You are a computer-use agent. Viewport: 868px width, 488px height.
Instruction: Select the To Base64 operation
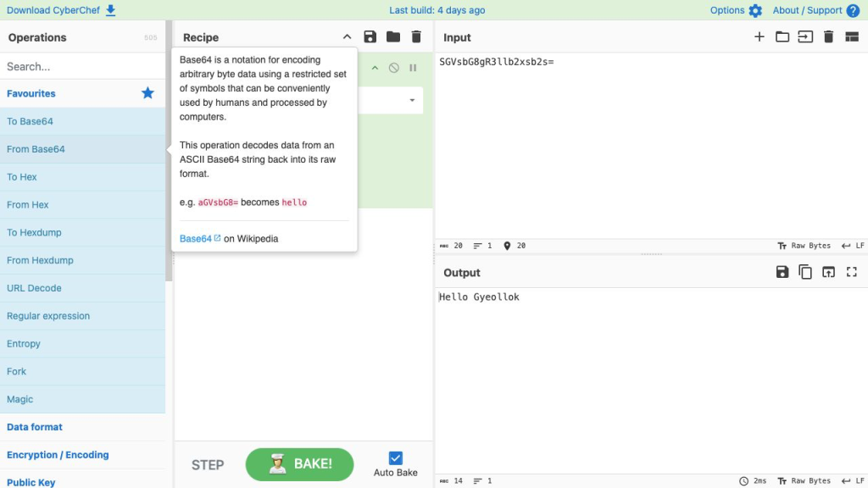[82, 121]
